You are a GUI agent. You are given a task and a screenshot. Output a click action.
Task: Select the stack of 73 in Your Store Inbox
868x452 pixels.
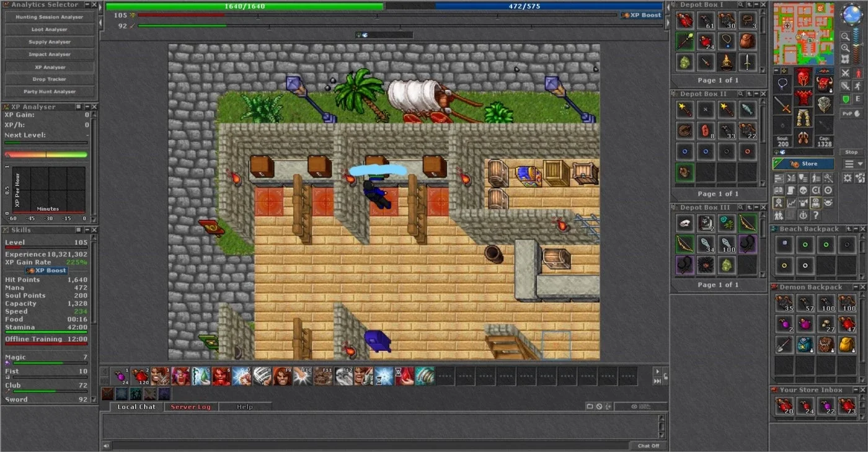click(x=847, y=405)
